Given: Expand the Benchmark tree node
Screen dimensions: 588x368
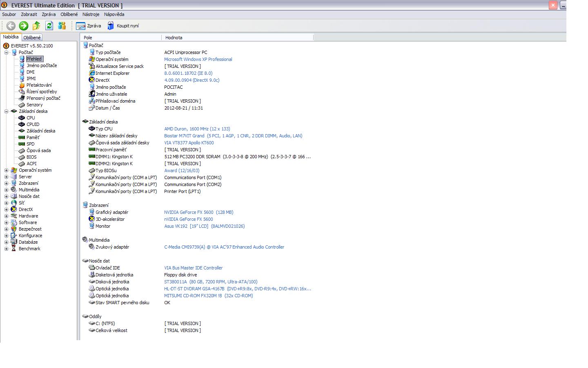Looking at the screenshot, I should pos(7,249).
